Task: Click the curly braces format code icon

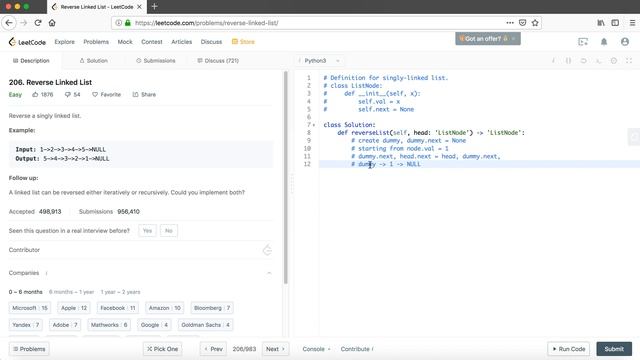Action: click(x=568, y=61)
